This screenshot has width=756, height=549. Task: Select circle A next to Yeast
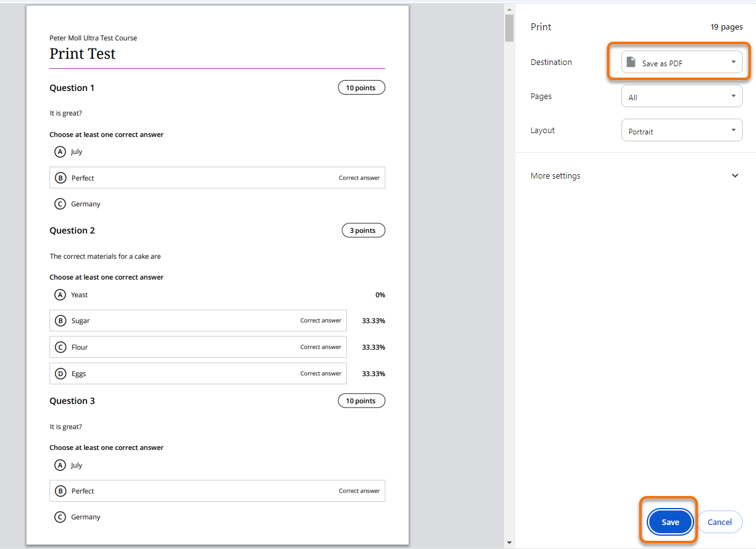pyautogui.click(x=60, y=295)
